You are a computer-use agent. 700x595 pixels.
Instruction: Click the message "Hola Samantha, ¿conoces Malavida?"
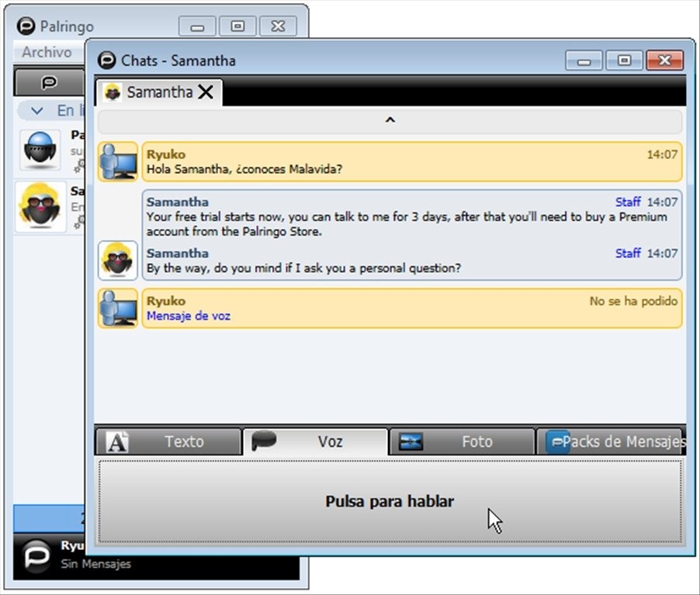click(x=244, y=169)
